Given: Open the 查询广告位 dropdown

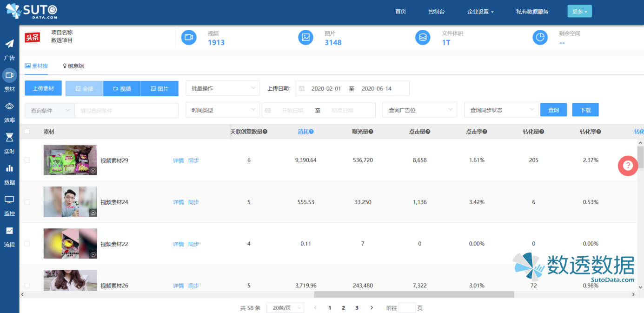Looking at the screenshot, I should click(x=419, y=110).
